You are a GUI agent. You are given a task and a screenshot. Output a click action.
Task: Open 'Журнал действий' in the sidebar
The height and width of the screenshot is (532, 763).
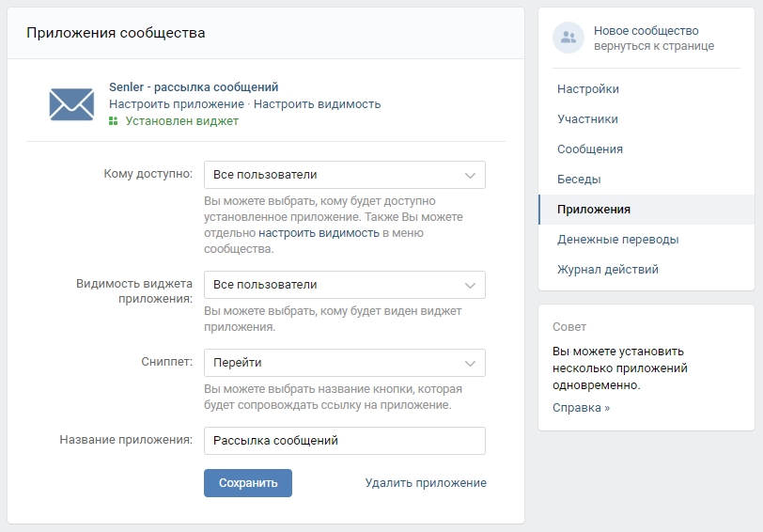tap(607, 270)
